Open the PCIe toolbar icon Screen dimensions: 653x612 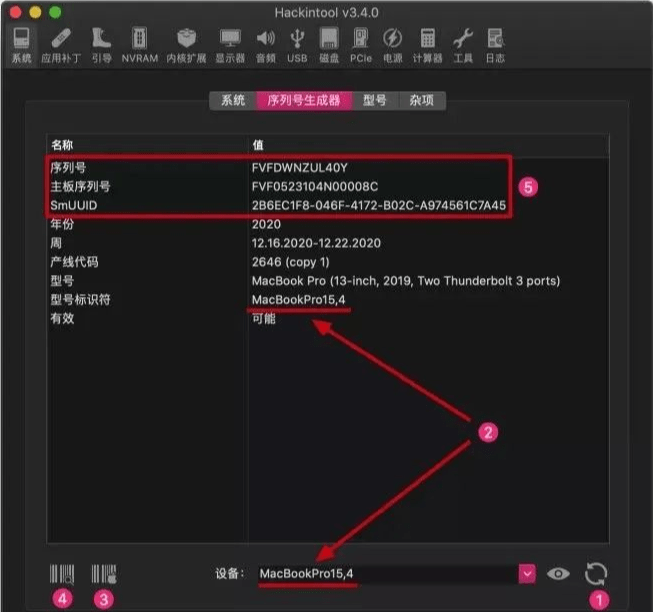(361, 45)
